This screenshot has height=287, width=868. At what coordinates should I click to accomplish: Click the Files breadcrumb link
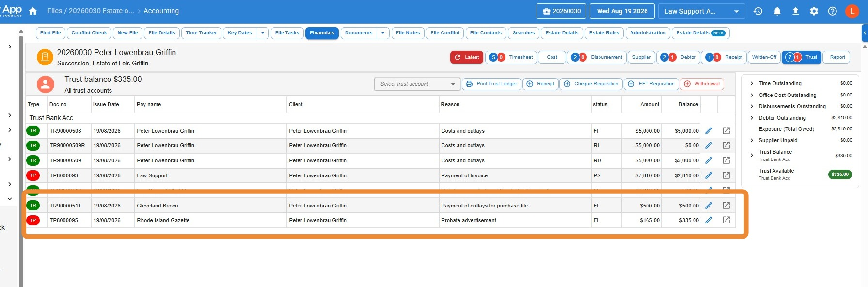[55, 11]
